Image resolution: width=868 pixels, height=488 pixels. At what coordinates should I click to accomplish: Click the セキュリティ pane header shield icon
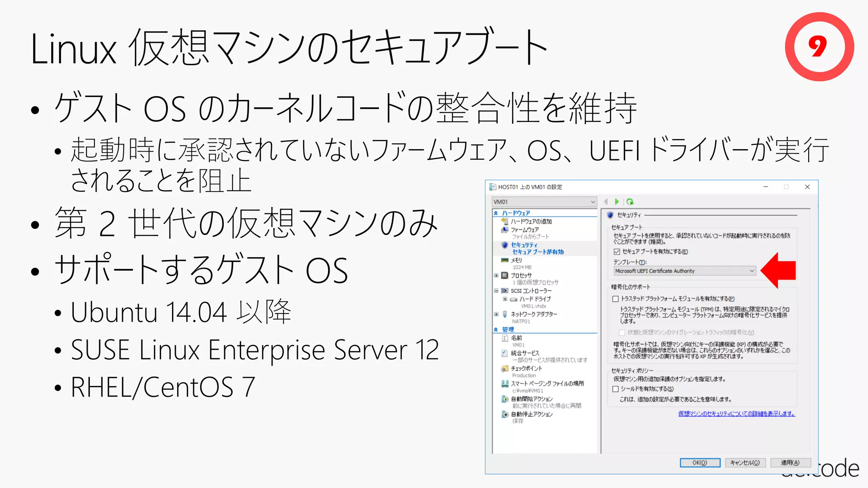[x=610, y=215]
